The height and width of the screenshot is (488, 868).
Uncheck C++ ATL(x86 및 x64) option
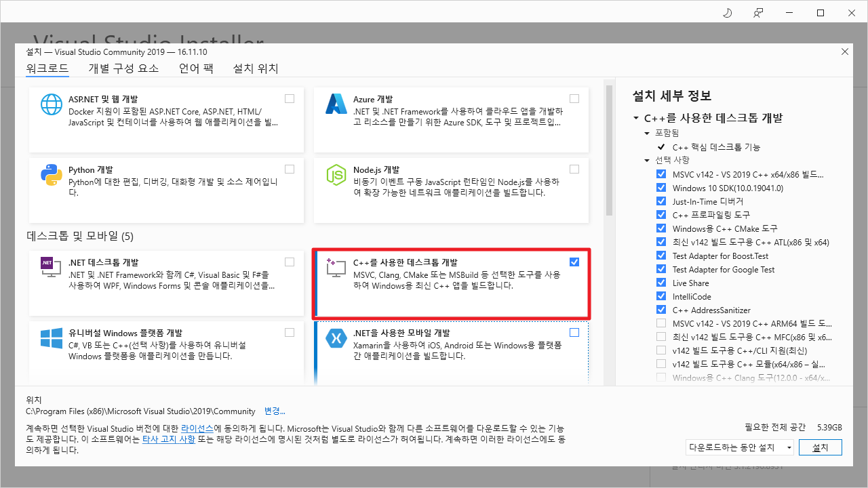[661, 242]
